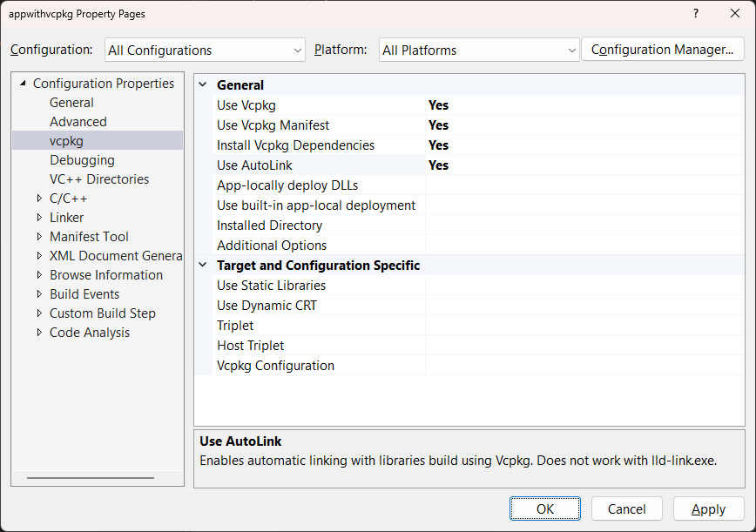Screen dimensions: 756x532
Task: Click the Triplet value field
Action: (x=584, y=326)
